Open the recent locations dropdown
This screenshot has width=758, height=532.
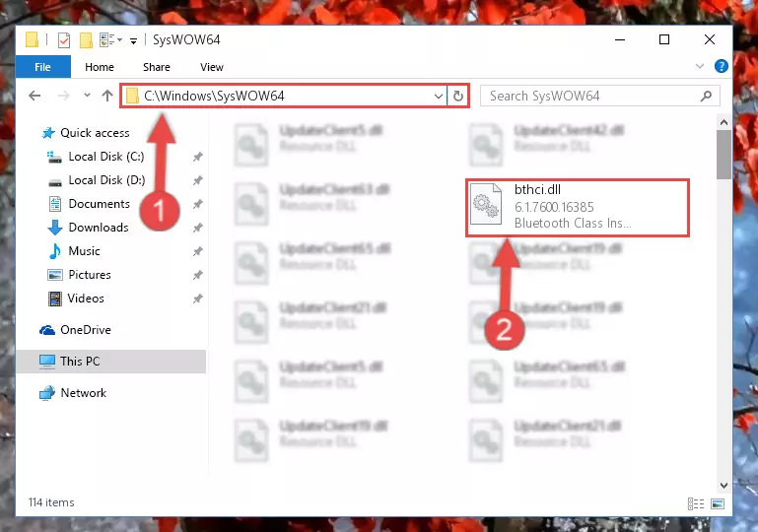click(x=87, y=96)
